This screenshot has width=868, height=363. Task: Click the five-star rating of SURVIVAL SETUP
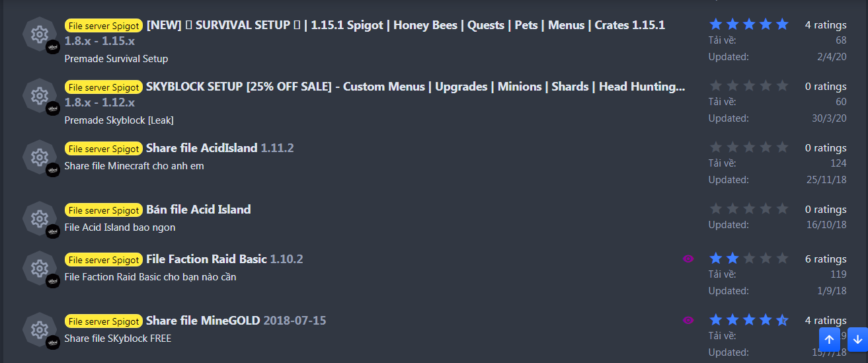point(748,24)
